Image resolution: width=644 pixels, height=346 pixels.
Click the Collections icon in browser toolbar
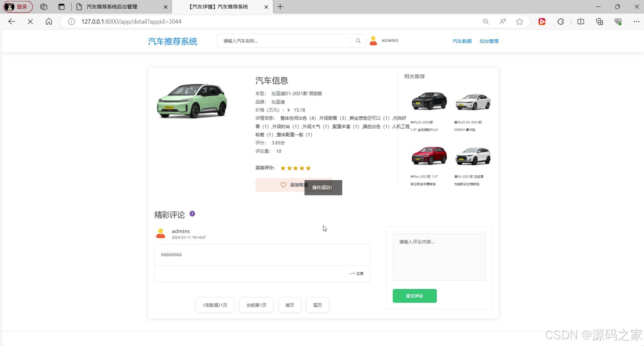[599, 21]
